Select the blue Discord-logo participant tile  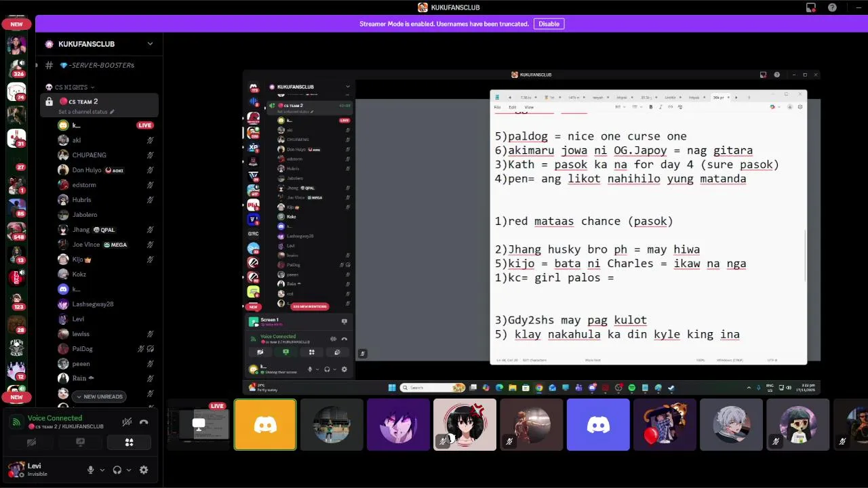pos(598,425)
